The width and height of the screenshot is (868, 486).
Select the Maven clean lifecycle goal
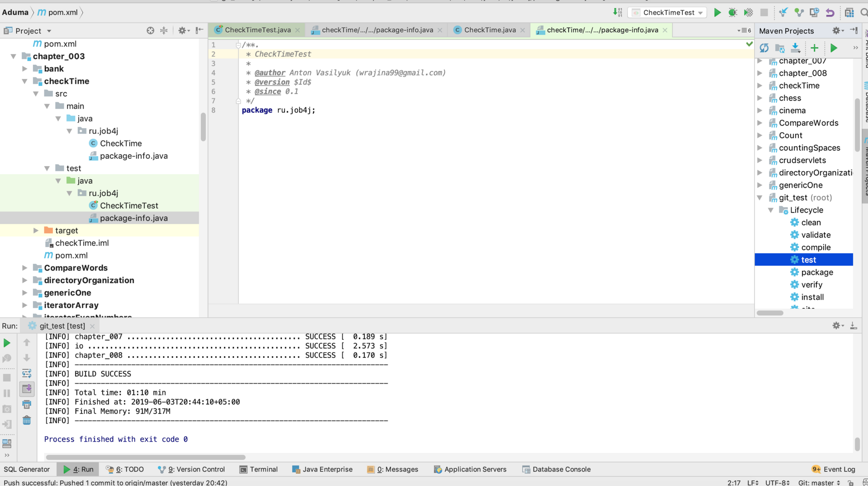coord(811,223)
